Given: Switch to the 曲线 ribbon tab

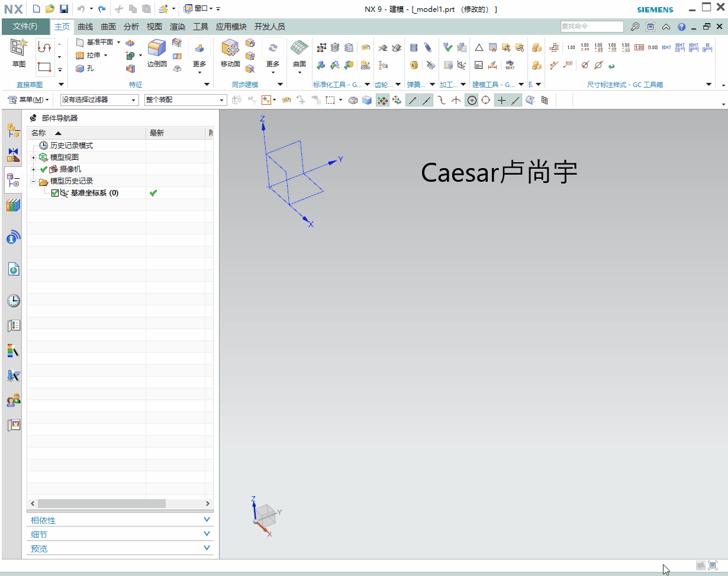Looking at the screenshot, I should point(85,27).
